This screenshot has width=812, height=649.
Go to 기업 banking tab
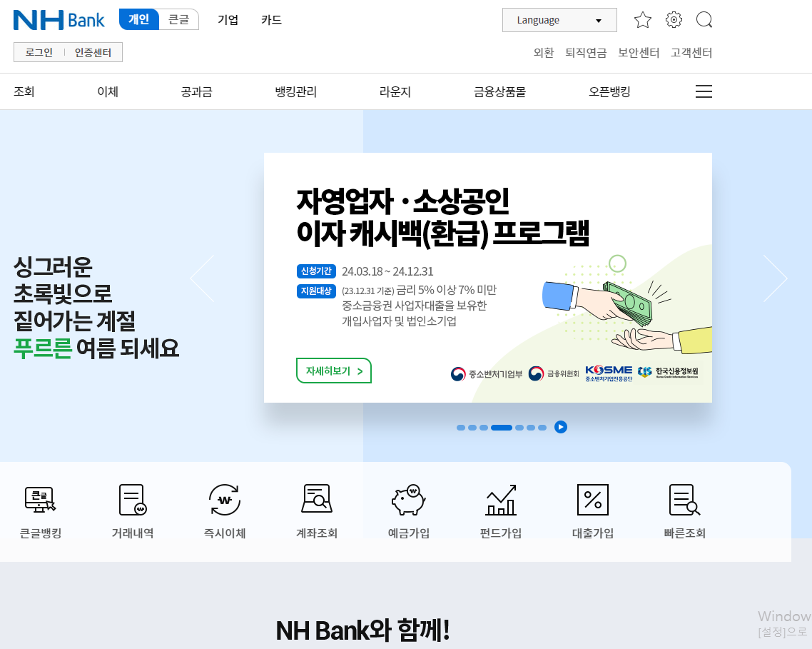tap(228, 20)
